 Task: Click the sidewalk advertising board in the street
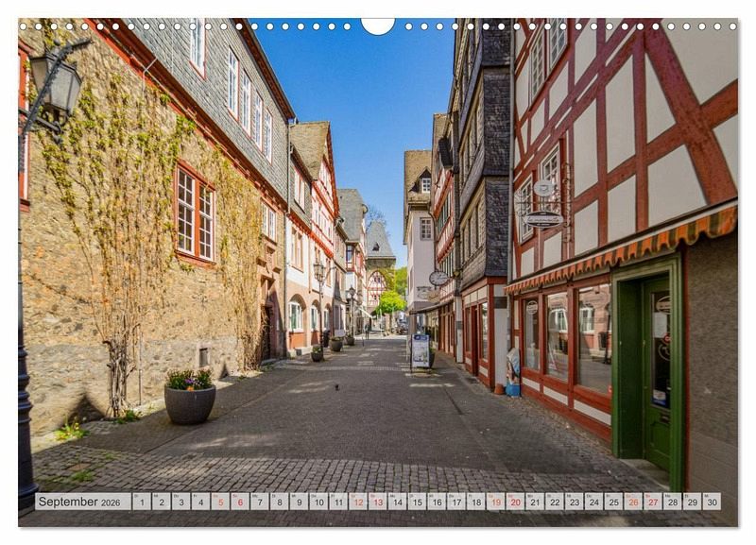(x=421, y=350)
